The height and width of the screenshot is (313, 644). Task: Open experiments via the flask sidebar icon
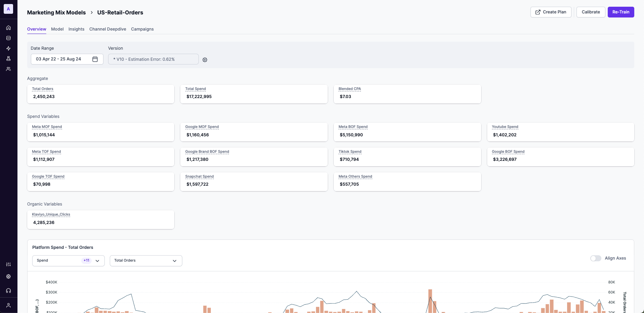click(x=8, y=58)
